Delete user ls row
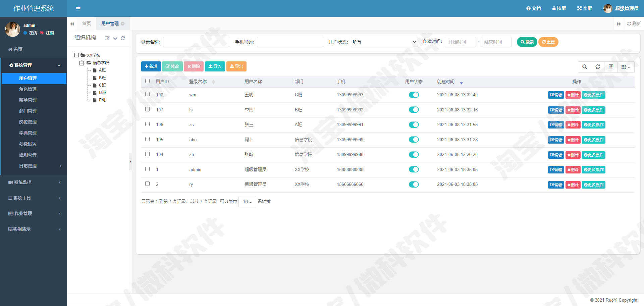Screen dimensions: 644x306 coord(573,110)
